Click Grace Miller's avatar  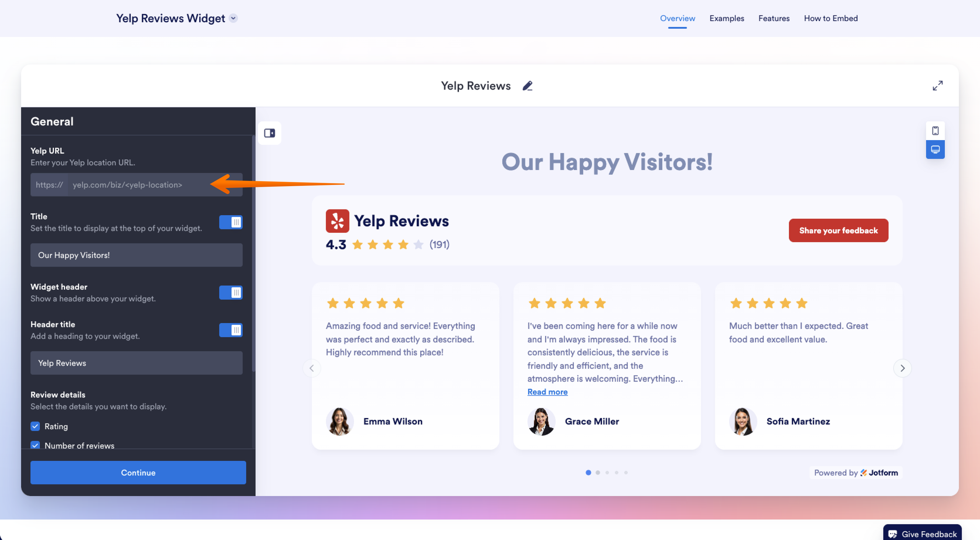coord(541,421)
